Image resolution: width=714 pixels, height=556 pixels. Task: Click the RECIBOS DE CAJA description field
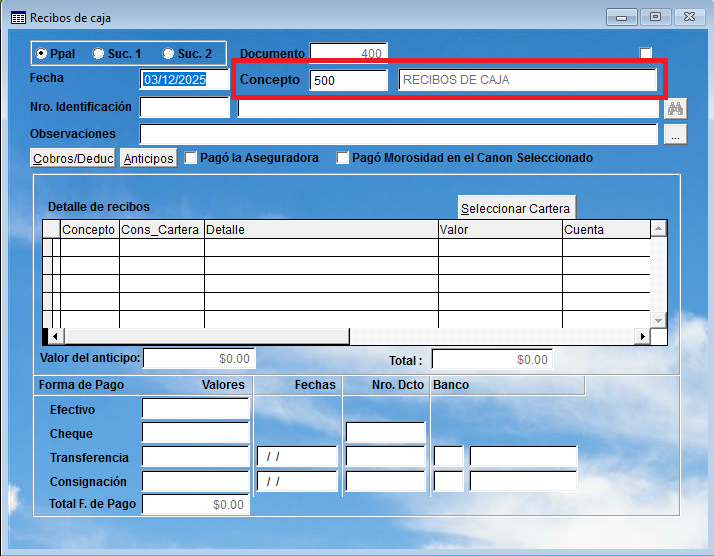527,80
